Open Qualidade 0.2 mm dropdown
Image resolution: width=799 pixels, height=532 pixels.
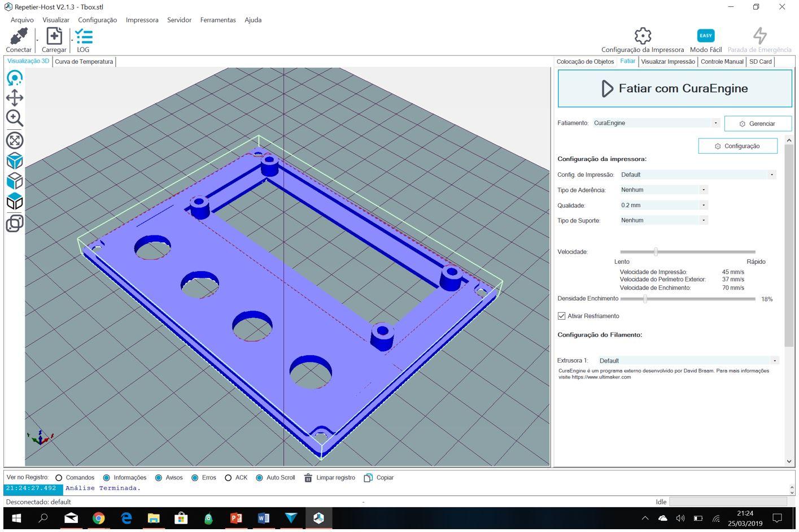[x=663, y=205]
